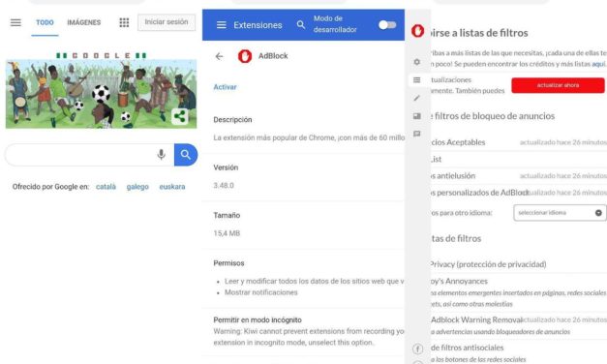Image resolution: width=607 pixels, height=364 pixels.
Task: Click the antielusión filter list row
Action: [x=518, y=176]
